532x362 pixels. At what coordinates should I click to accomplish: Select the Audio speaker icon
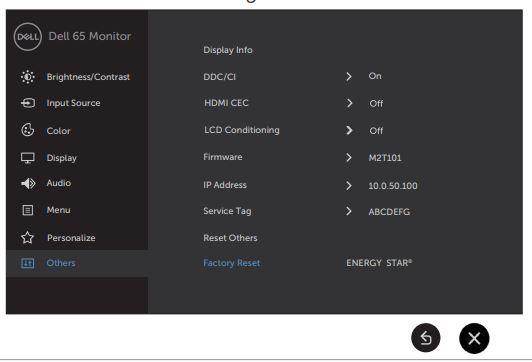click(28, 183)
